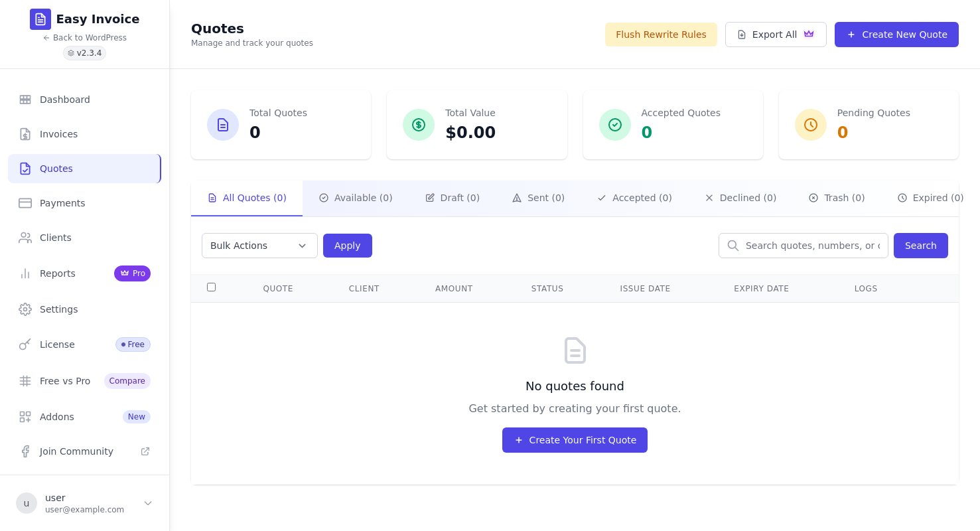Select the Accepted (0) tab
The width and height of the screenshot is (980, 531).
(634, 198)
